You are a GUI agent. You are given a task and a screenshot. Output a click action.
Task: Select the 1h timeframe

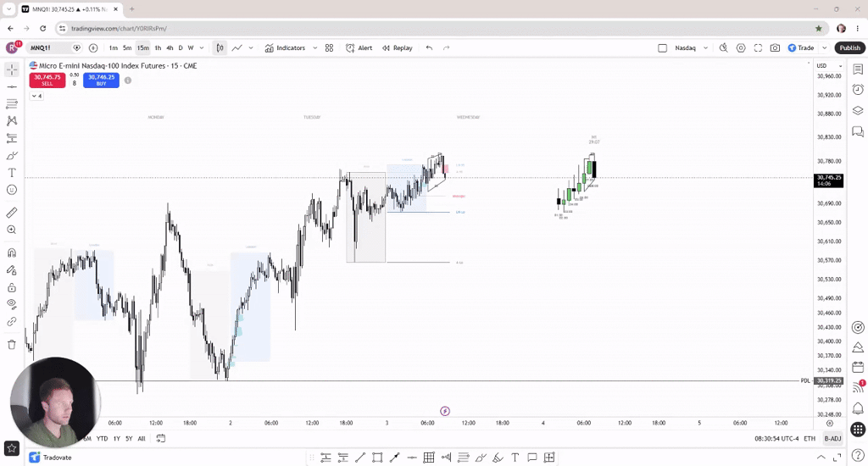[158, 48]
